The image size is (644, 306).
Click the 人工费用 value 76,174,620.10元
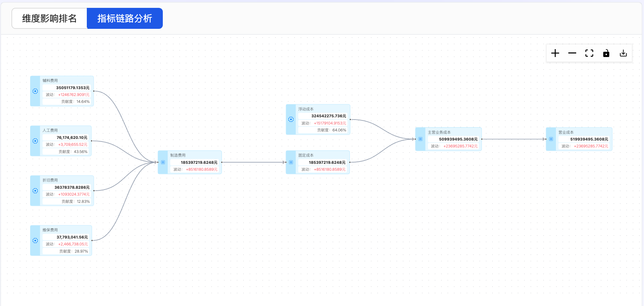pyautogui.click(x=72, y=138)
